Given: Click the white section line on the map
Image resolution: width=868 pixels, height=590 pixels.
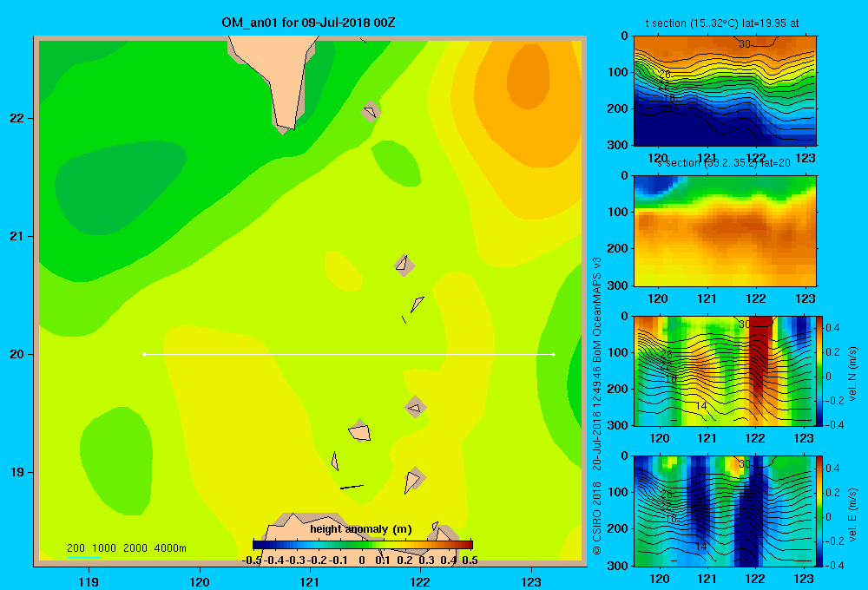Looking at the screenshot, I should pyautogui.click(x=349, y=354).
